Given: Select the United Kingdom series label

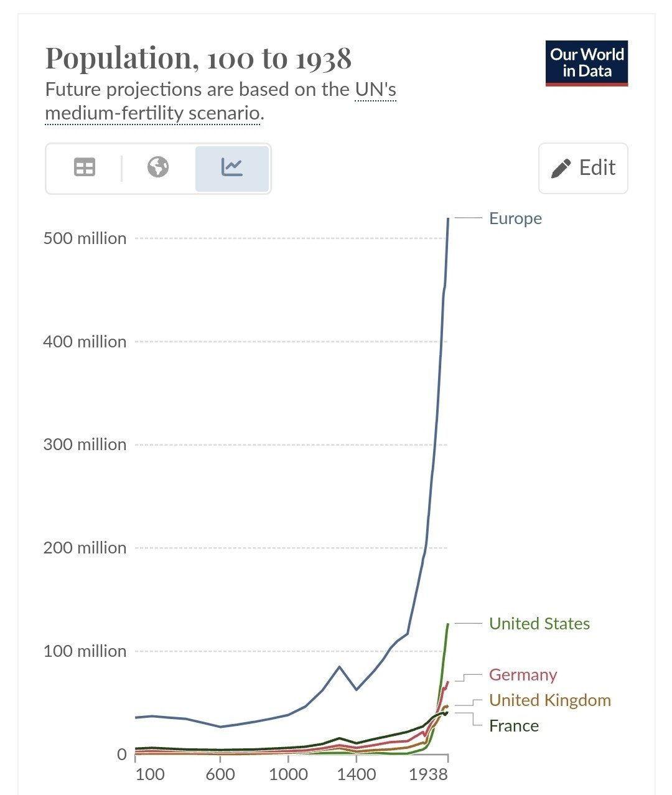Looking at the screenshot, I should [x=549, y=700].
